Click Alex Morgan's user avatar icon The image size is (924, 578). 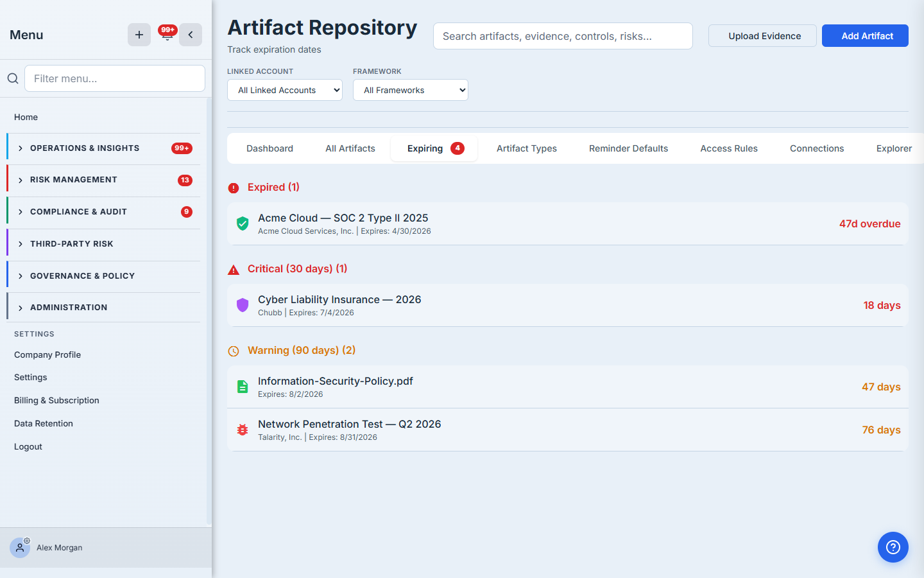pyautogui.click(x=20, y=548)
